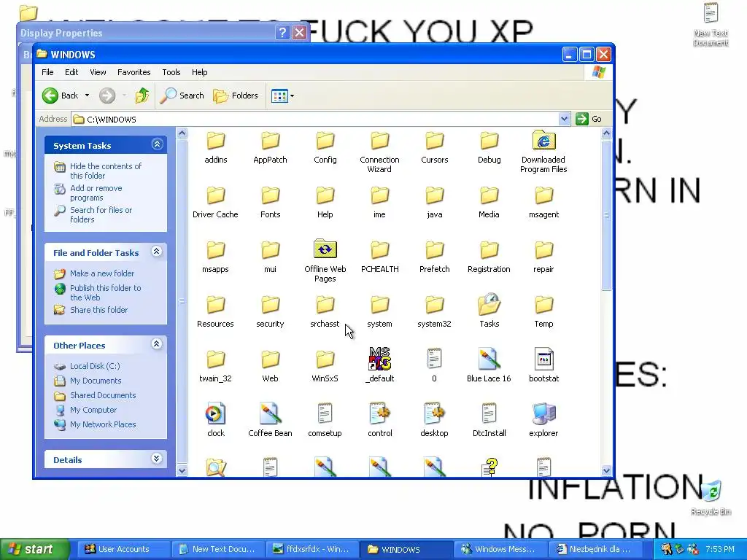Viewport: 747px width, 560px height.
Task: Open the Views dropdown button
Action: click(282, 96)
